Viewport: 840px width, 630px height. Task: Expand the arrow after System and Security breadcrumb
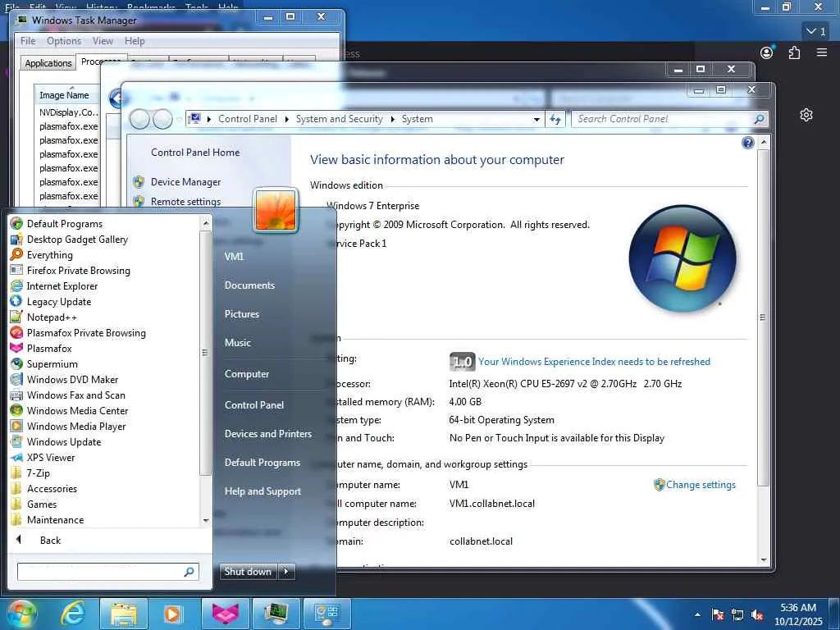393,120
